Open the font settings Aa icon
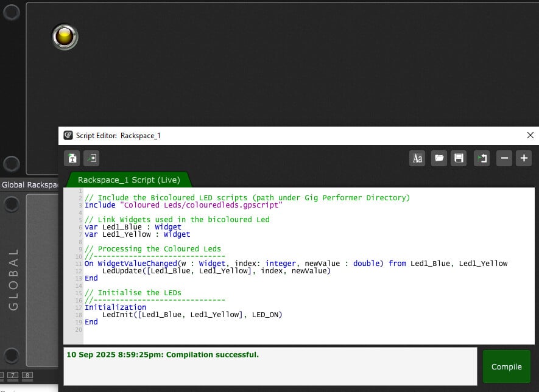539x392 pixels. click(x=417, y=158)
